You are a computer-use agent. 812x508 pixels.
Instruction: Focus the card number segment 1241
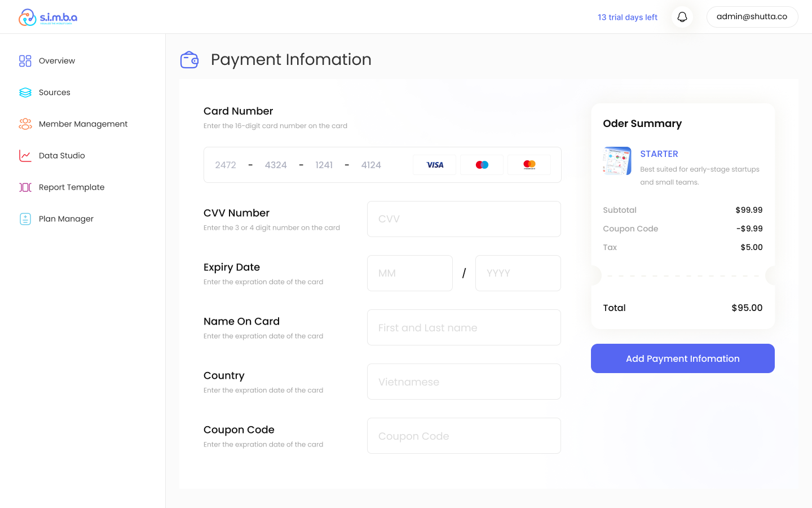pyautogui.click(x=324, y=165)
